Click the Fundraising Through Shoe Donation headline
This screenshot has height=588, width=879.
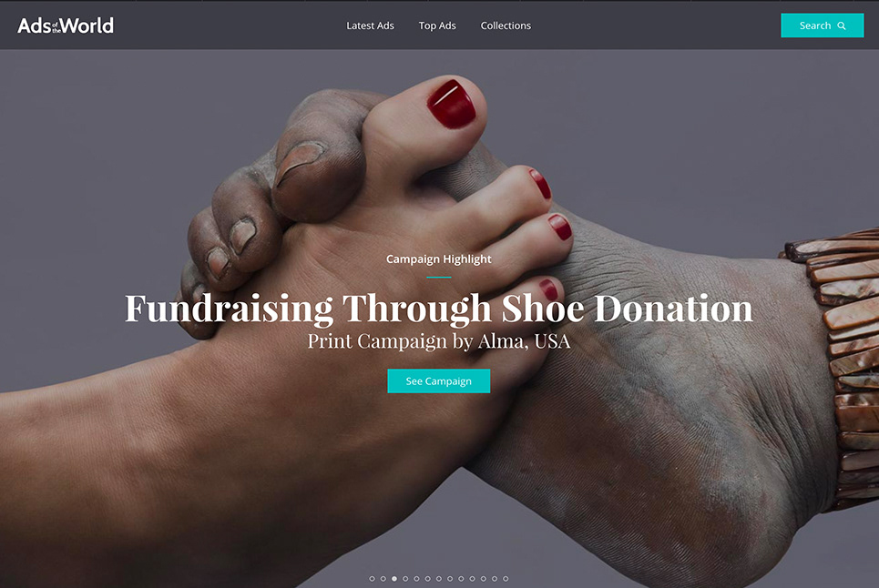pos(438,308)
